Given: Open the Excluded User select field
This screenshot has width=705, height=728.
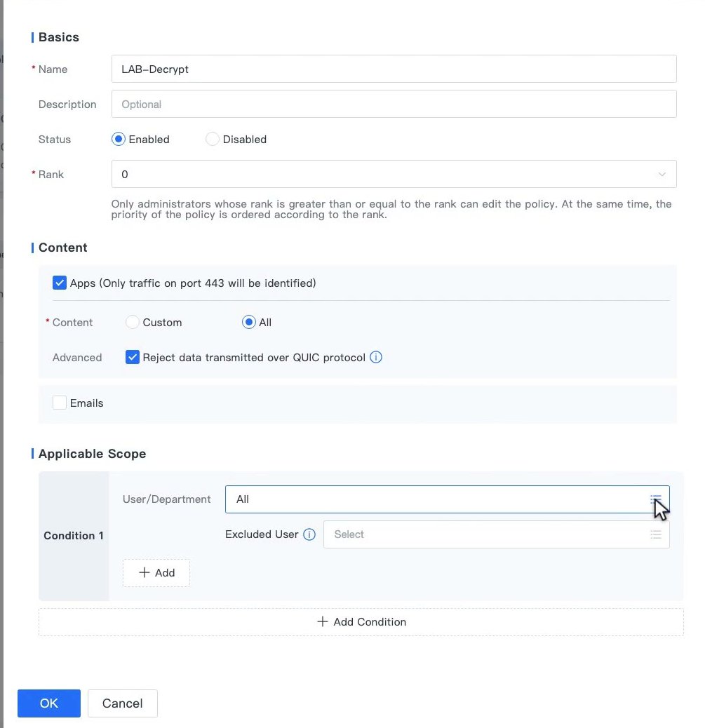Looking at the screenshot, I should point(497,534).
